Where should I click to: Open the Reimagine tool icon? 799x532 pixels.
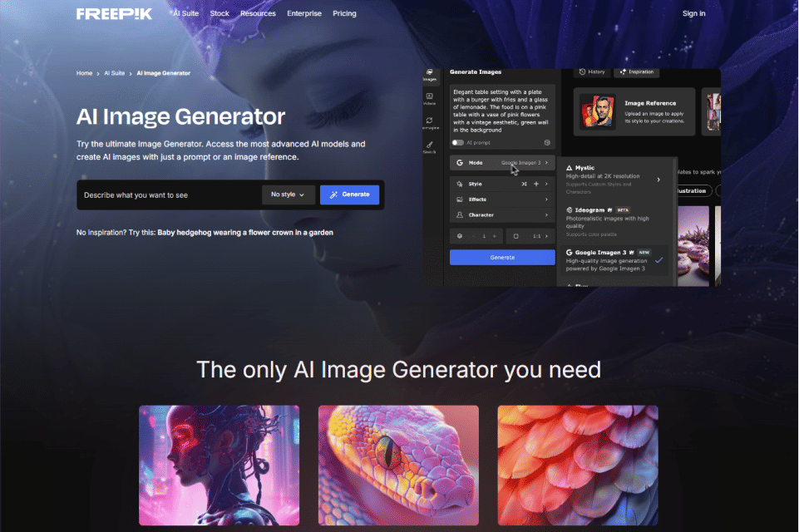pos(430,123)
